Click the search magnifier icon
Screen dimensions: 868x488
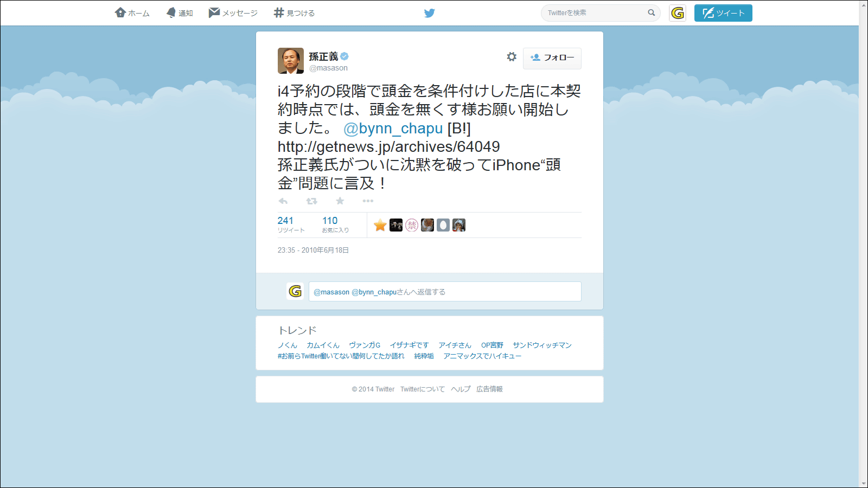click(652, 13)
